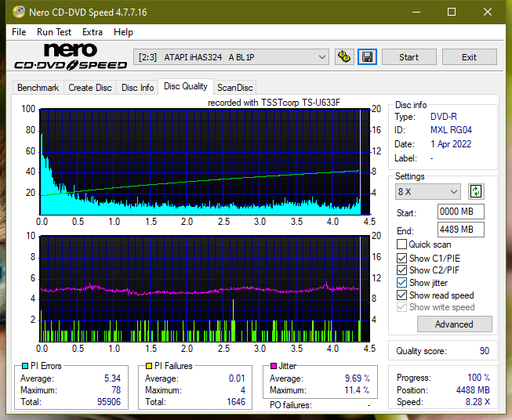Click the End position input field
The width and height of the screenshot is (512, 420).
tap(461, 230)
